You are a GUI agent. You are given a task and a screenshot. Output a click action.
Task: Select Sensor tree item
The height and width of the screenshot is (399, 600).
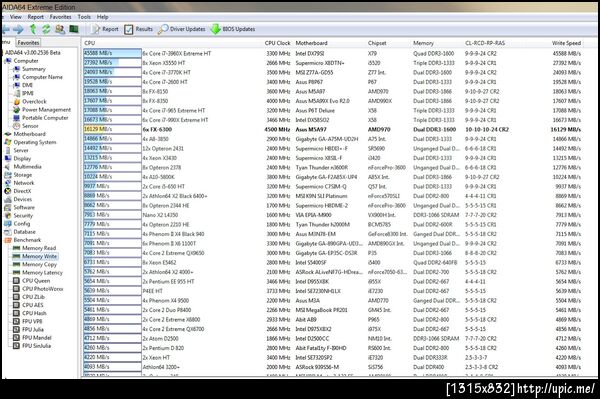pyautogui.click(x=30, y=126)
